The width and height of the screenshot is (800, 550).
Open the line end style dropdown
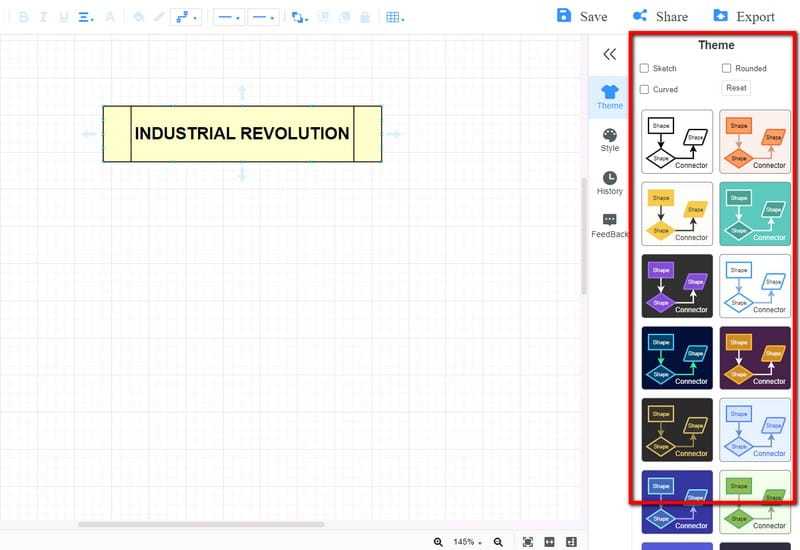pos(263,17)
